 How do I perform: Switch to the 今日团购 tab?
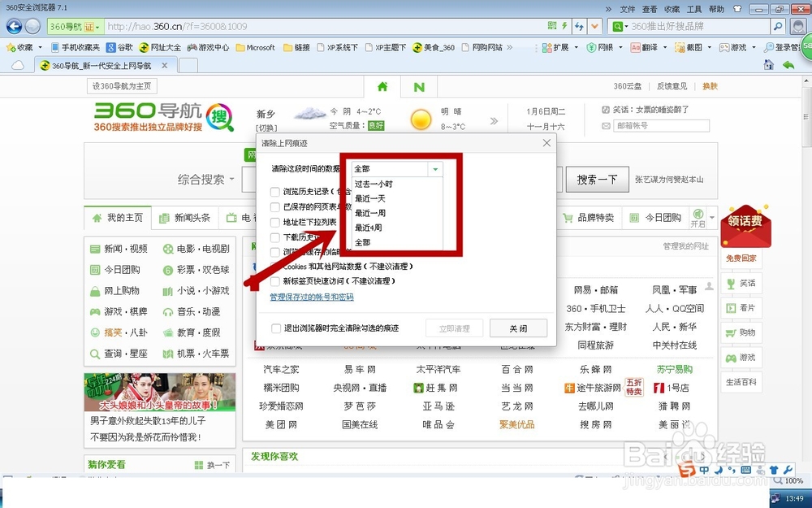pos(655,218)
